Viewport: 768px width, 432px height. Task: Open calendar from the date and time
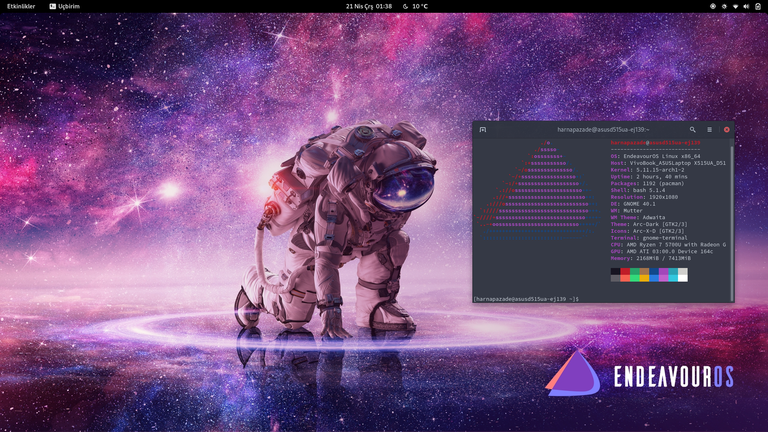point(368,6)
